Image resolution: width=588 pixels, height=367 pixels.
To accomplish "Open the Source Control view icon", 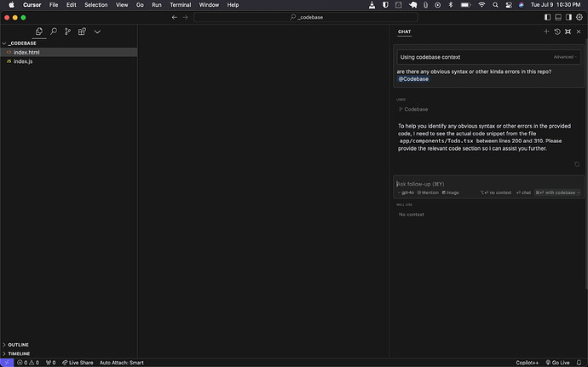I will 67,32.
